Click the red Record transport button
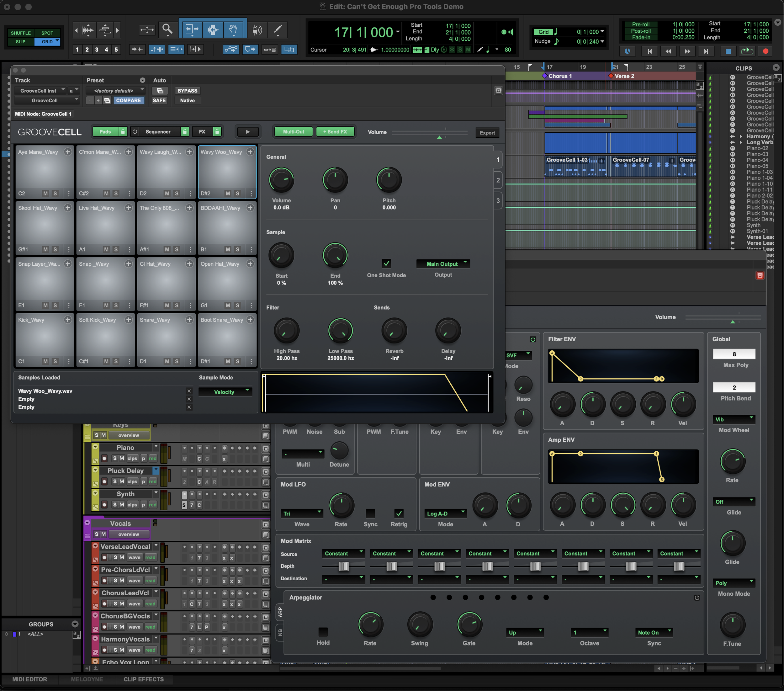Screen dimensions: 784x691 tap(765, 51)
